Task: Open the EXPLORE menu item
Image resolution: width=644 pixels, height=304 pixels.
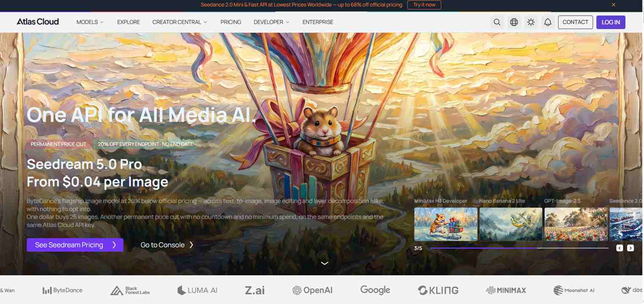Action: click(x=128, y=22)
